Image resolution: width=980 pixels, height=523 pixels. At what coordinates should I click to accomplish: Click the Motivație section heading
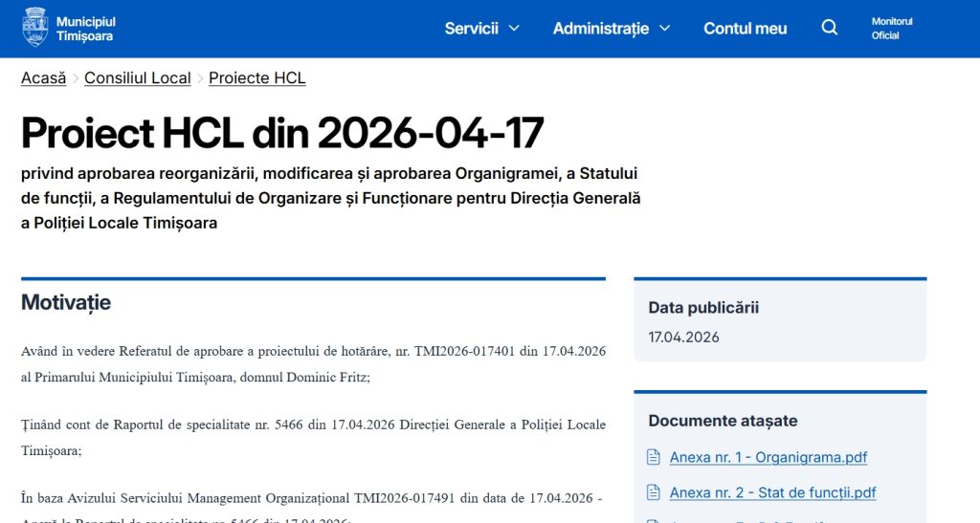coord(66,303)
